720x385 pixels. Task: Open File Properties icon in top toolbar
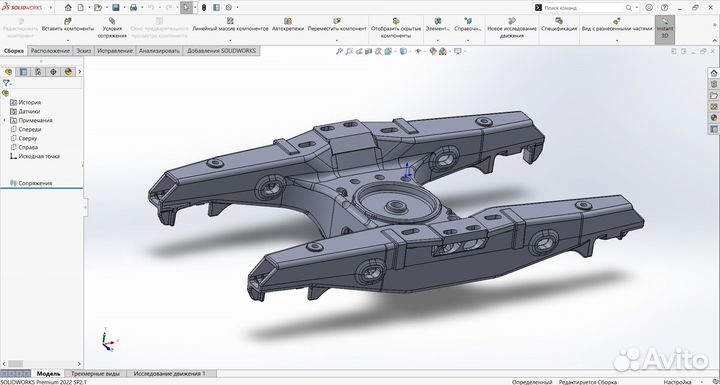pos(216,7)
